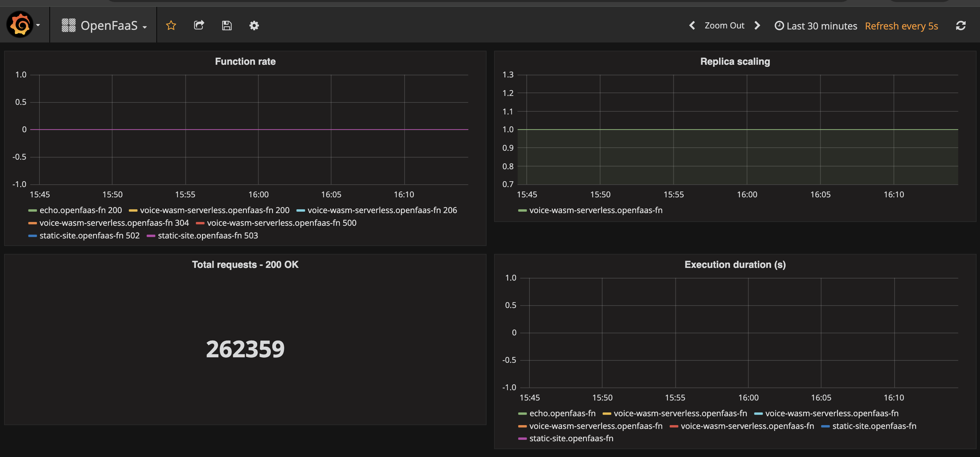Refresh the dashboard with the refresh icon
This screenshot has height=457, width=980.
(960, 25)
